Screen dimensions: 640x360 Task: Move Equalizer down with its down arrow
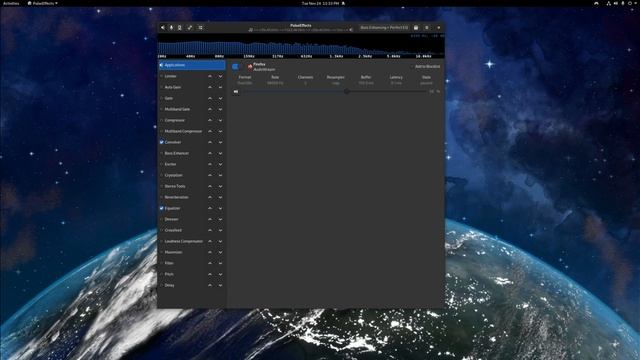[x=220, y=209]
